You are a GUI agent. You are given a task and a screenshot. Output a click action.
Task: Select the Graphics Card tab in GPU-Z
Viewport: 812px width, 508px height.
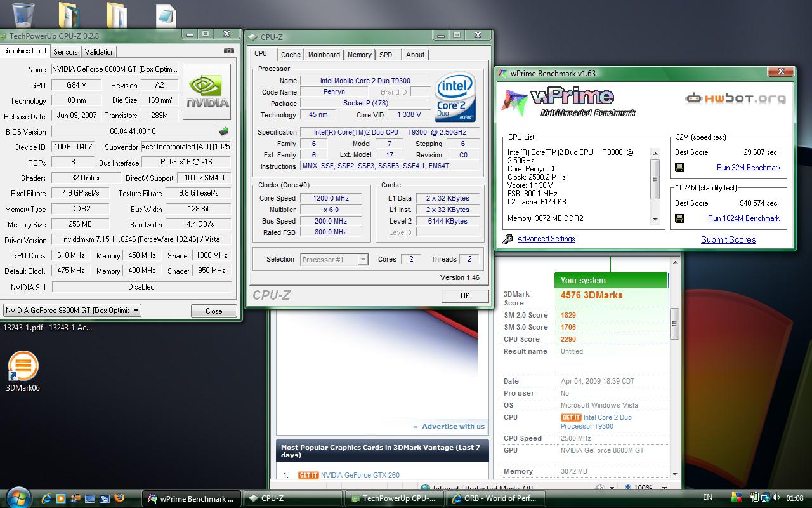coord(25,51)
